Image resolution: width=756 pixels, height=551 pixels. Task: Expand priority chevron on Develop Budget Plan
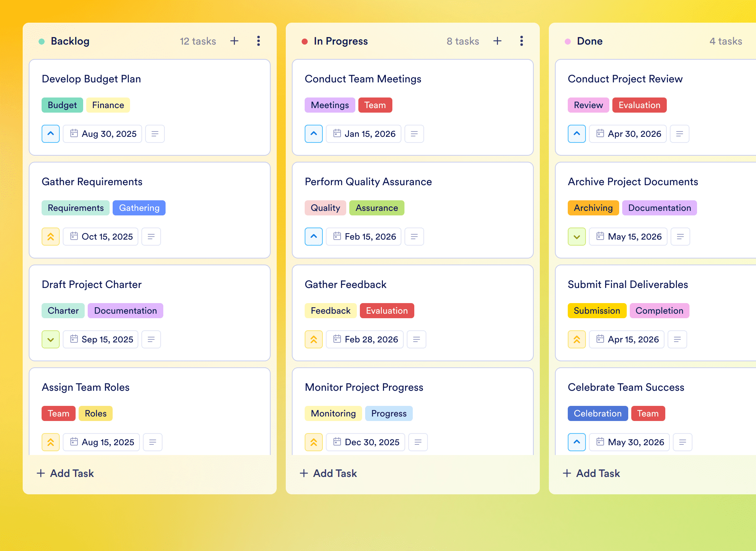[51, 134]
